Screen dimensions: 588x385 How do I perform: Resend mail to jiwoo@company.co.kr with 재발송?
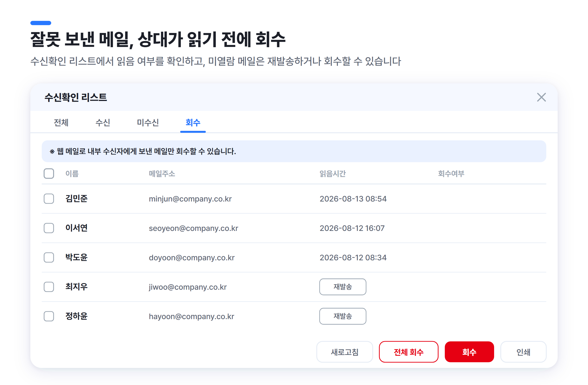click(x=343, y=287)
